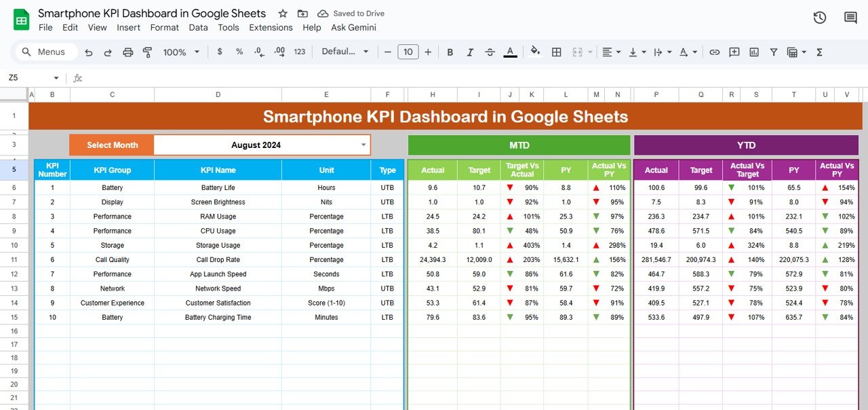Click the Undo icon in toolbar
Viewport: 868px width, 410px height.
(90, 52)
